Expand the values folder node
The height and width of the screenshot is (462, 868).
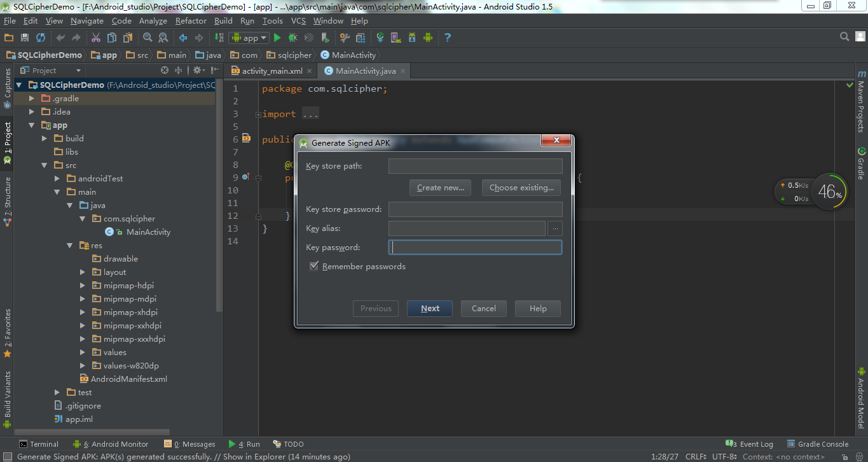tap(83, 353)
